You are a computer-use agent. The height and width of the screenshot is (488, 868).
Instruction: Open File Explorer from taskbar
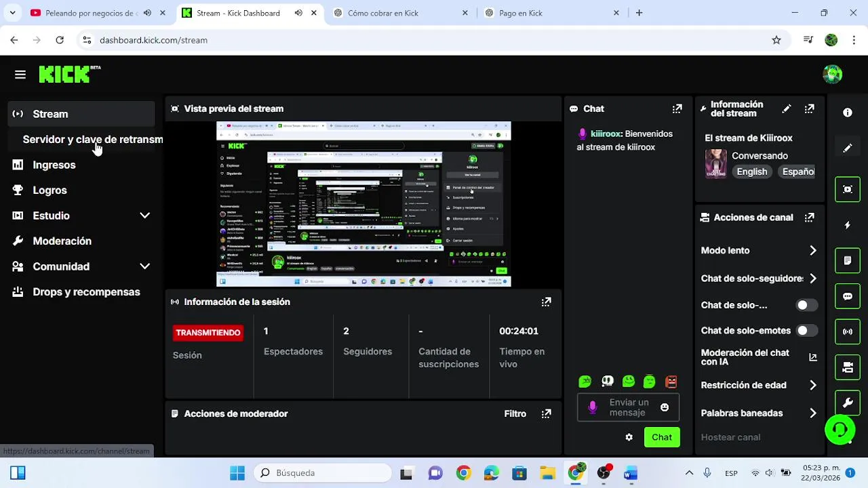[547, 473]
